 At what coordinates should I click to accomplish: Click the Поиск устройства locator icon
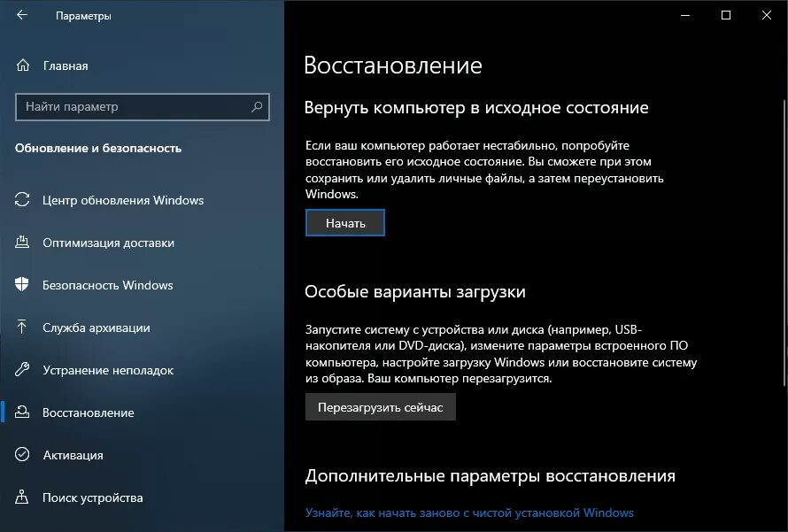(x=22, y=497)
